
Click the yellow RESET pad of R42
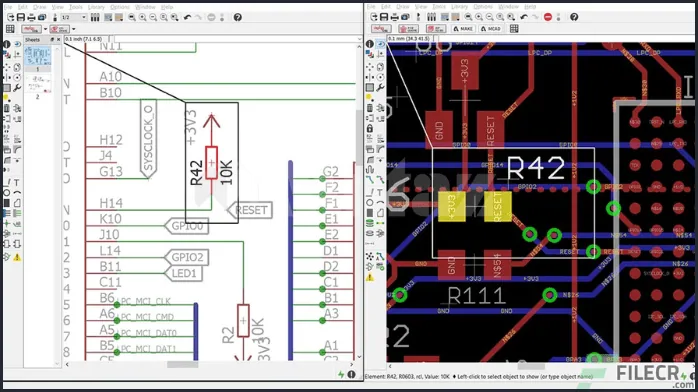pos(498,206)
